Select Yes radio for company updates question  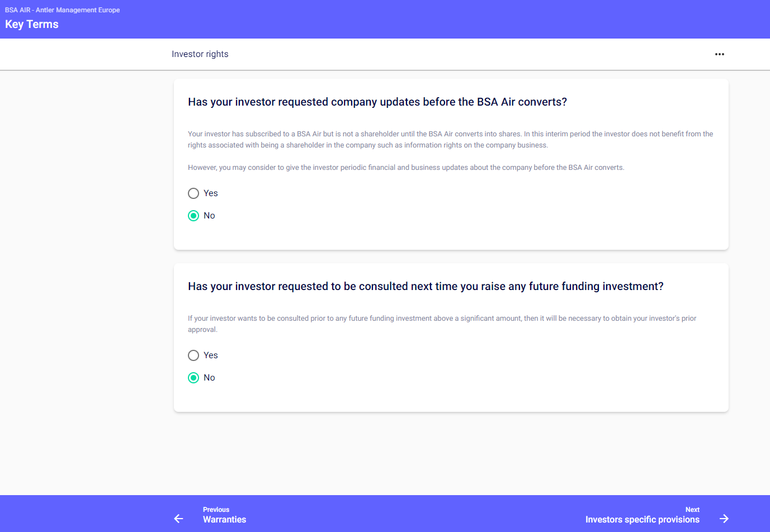coord(193,193)
